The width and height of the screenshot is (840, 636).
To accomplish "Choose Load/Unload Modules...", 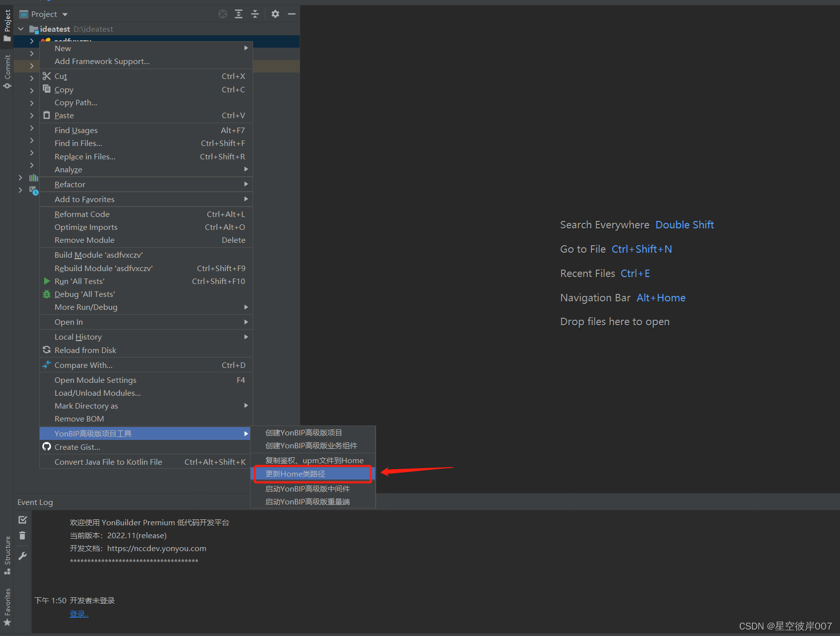I will click(146, 393).
